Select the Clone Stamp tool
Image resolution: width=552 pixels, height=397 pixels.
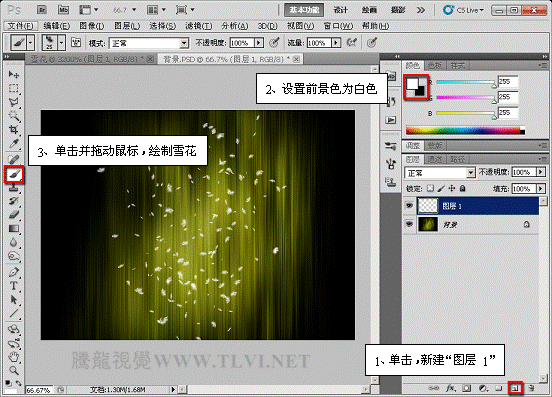[x=14, y=188]
